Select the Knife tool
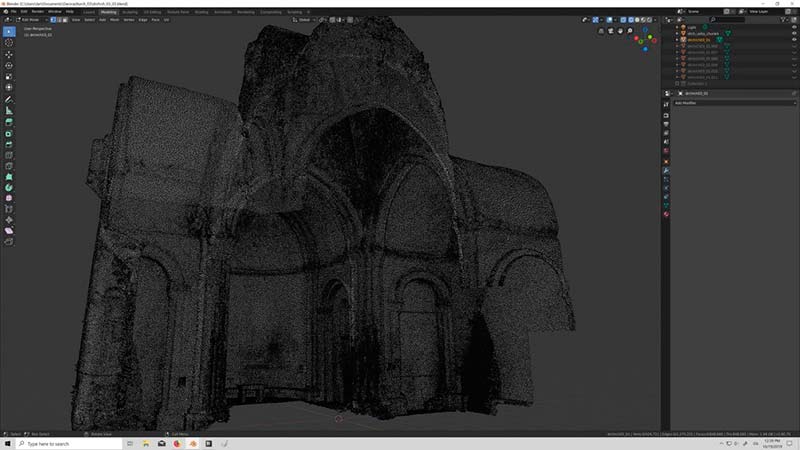800x450 pixels. coord(9,166)
